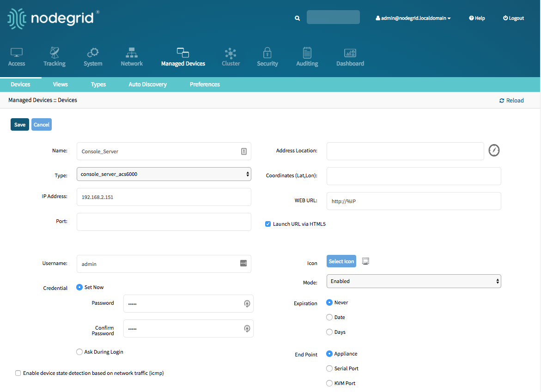Viewport: 541px width, 392px height.
Task: Switch to the Views tab
Action: pos(61,84)
